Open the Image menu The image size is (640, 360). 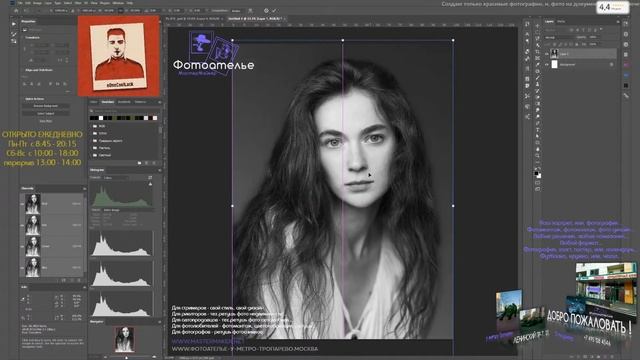[x=37, y=3]
